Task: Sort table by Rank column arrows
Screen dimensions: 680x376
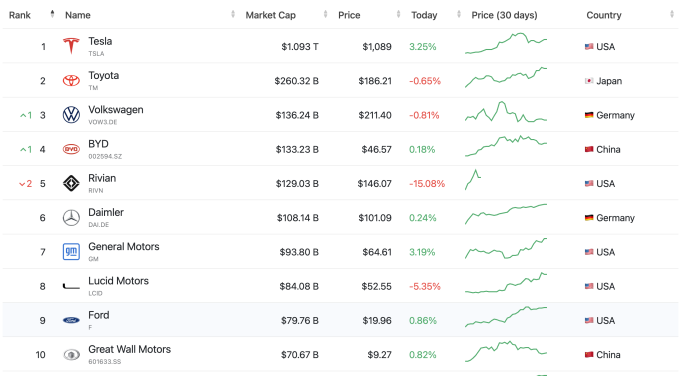Action: pos(52,14)
